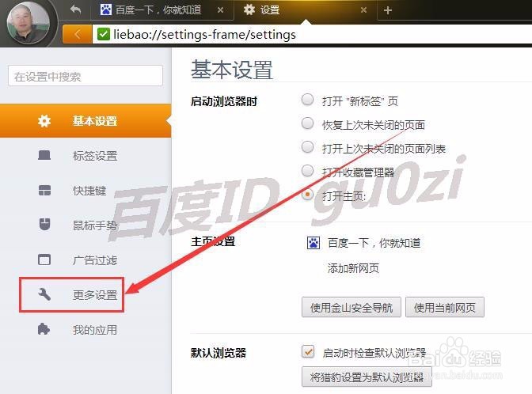The width and height of the screenshot is (532, 394).
Task: Open the 广告过滤 sidebar section
Action: (85, 260)
